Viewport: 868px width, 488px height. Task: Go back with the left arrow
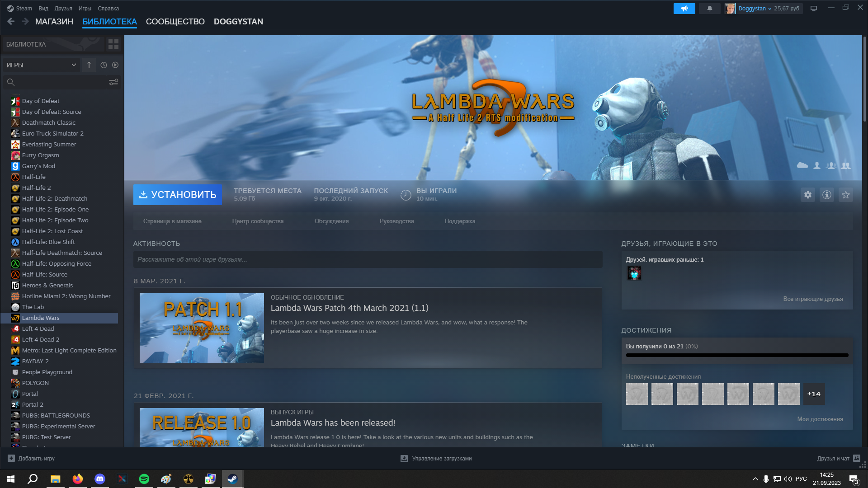coord(11,21)
